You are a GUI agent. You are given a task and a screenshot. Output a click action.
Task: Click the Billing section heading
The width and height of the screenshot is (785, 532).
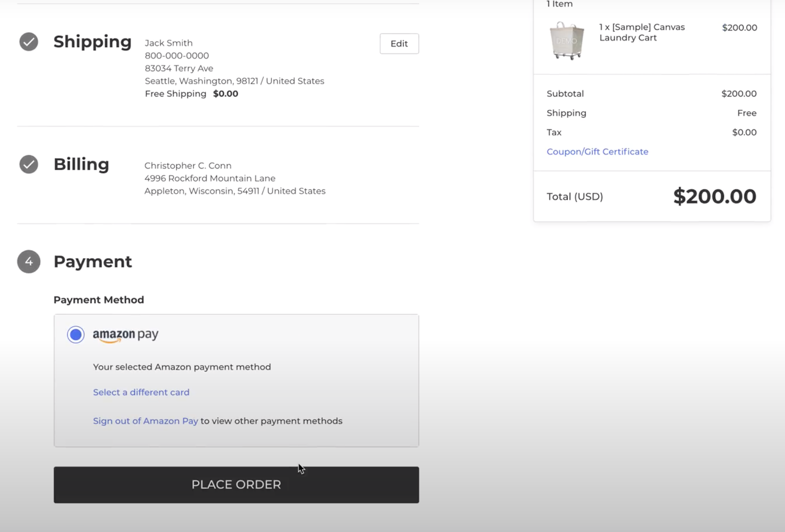81,164
